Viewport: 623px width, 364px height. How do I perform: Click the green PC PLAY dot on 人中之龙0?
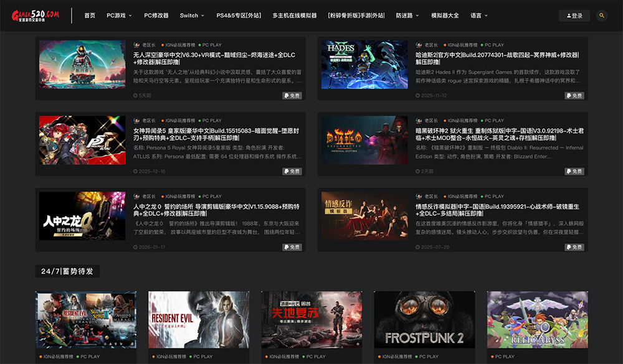[x=200, y=195]
